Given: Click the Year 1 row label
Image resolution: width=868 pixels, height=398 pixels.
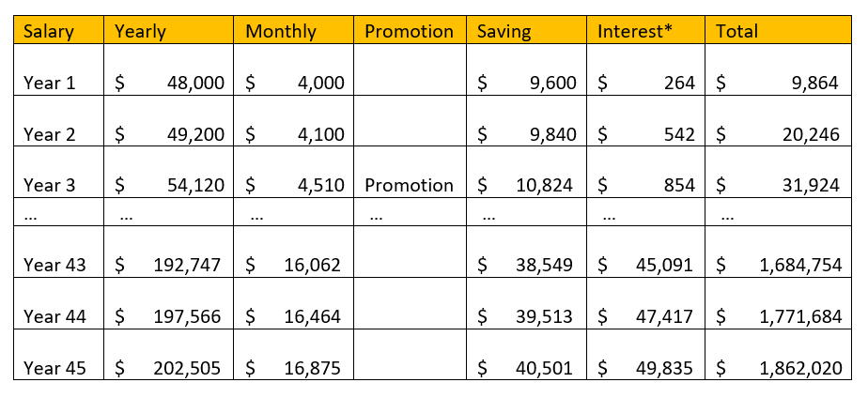Looking at the screenshot, I should point(49,84).
